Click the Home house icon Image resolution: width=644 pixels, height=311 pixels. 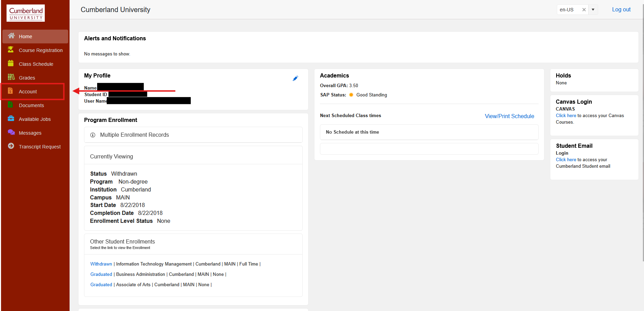click(11, 36)
